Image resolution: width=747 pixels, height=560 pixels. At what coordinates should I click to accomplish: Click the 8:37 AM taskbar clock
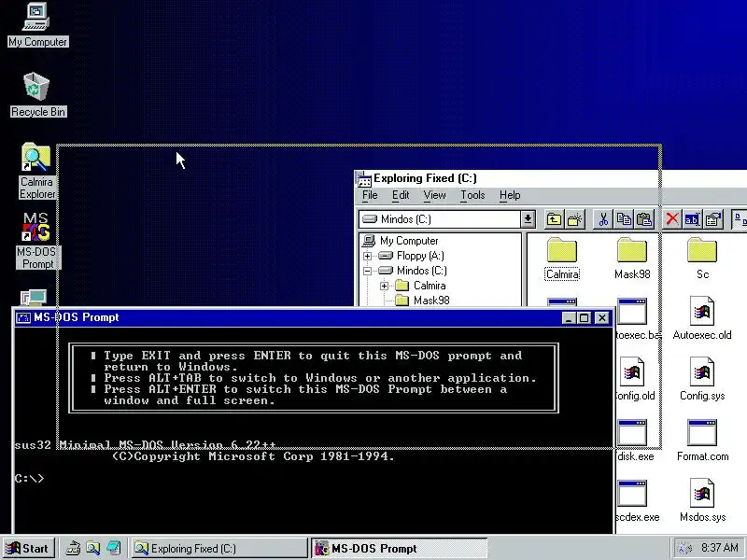[x=719, y=548]
